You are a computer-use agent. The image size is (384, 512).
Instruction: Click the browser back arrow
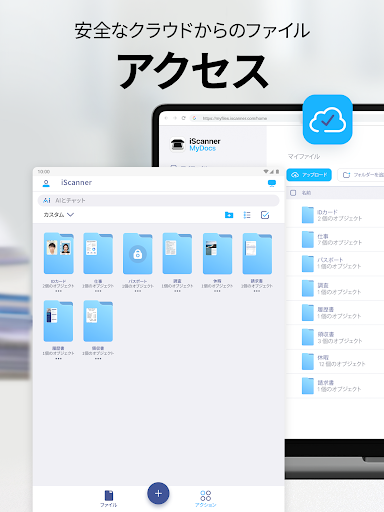click(166, 118)
